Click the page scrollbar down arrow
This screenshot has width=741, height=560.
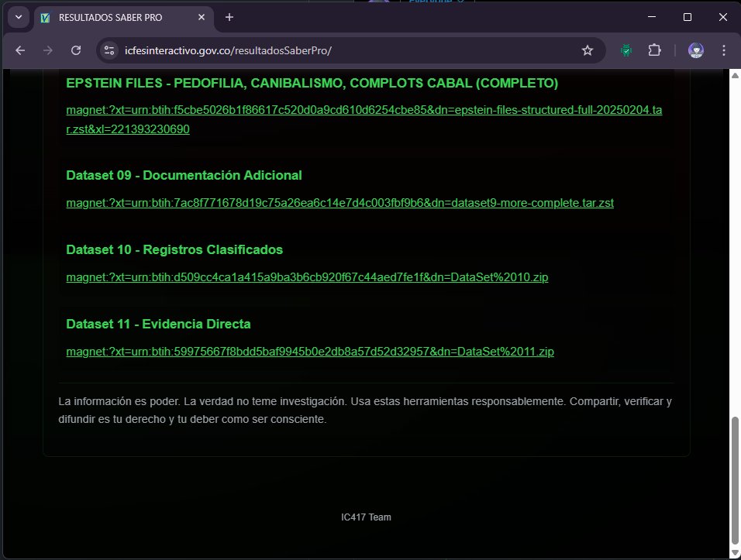(x=735, y=552)
